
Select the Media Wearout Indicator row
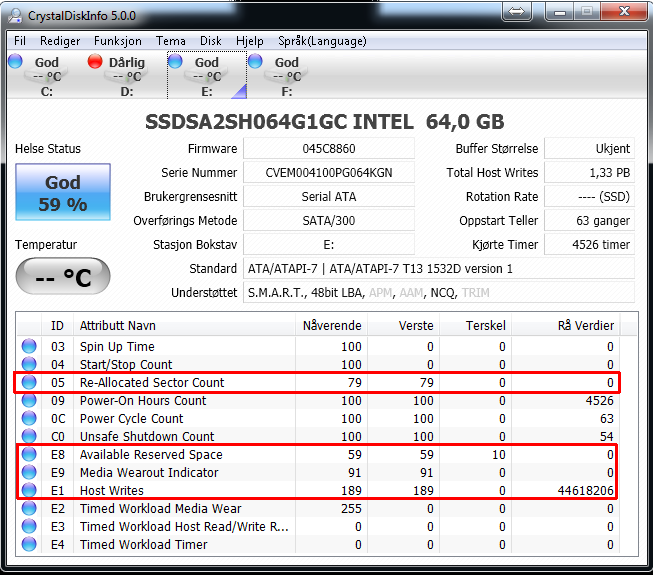coord(318,472)
